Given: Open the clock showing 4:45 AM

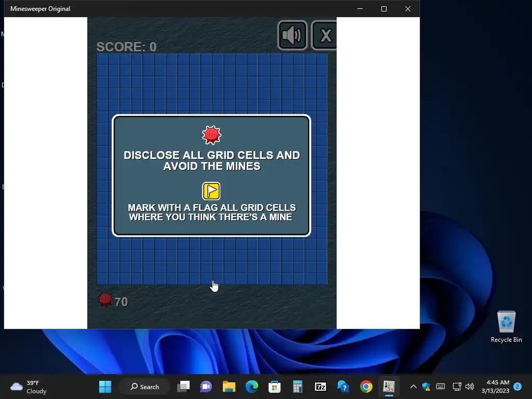Looking at the screenshot, I should 495,387.
